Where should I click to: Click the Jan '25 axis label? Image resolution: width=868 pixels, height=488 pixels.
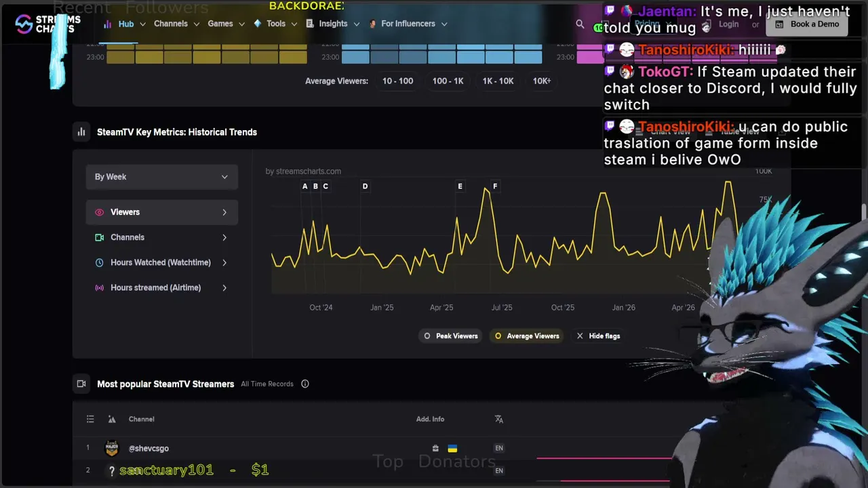[382, 308]
